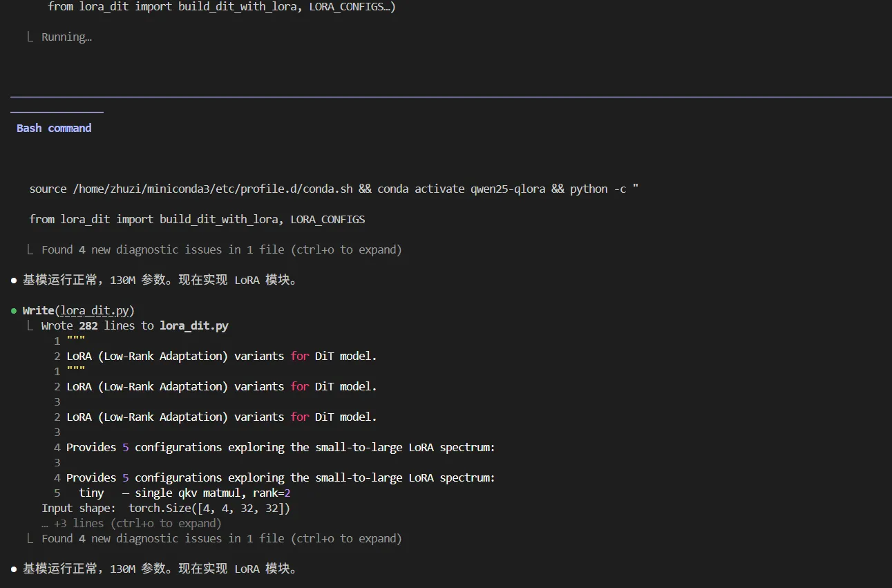The image size is (892, 588).
Task: Click the top import line ending with 'LORA_CONFIGS…)'
Action: click(x=221, y=7)
